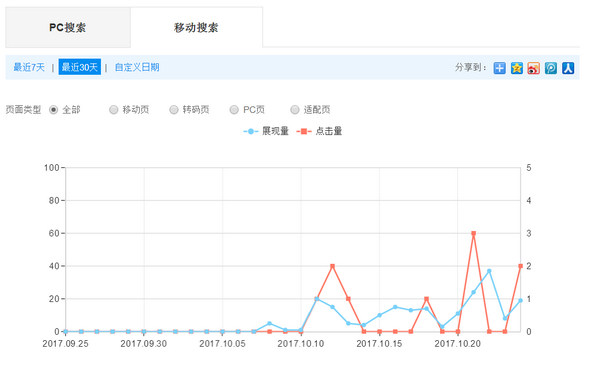Open the 移动搜索 tab
Screen dimensions: 600x366
[x=196, y=28]
